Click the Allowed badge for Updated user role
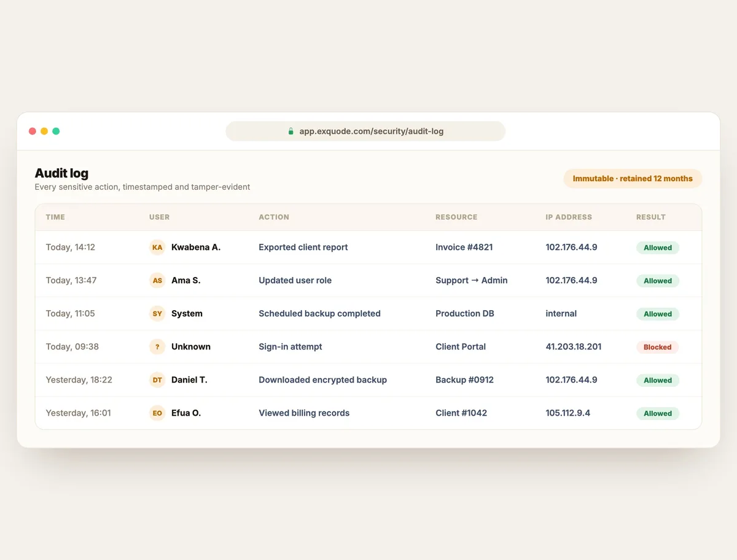Screen dimensions: 737x560 click(658, 281)
